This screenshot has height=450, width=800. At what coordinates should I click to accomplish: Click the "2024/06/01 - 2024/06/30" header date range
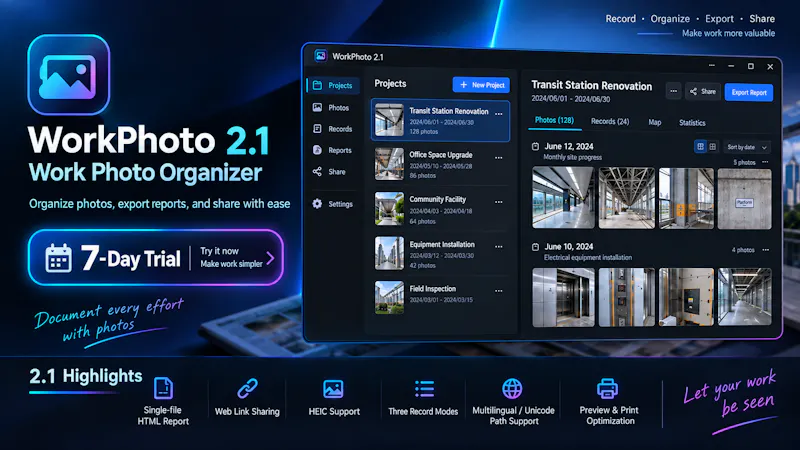(570, 99)
